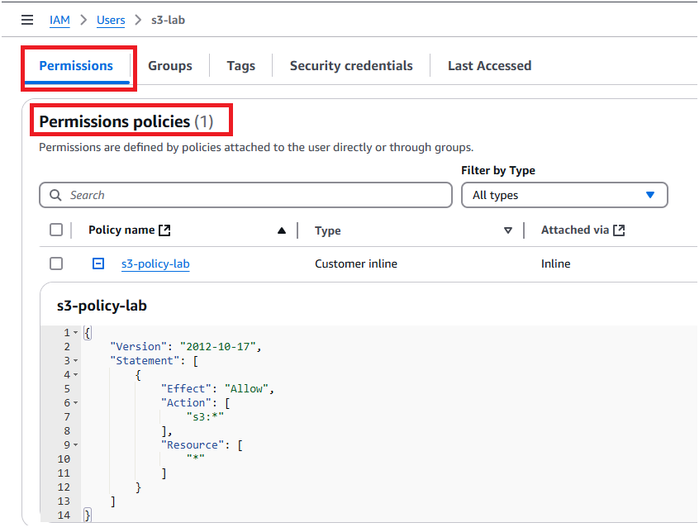The height and width of the screenshot is (527, 699).
Task: Fold the Action array at line 6
Action: click(75, 402)
